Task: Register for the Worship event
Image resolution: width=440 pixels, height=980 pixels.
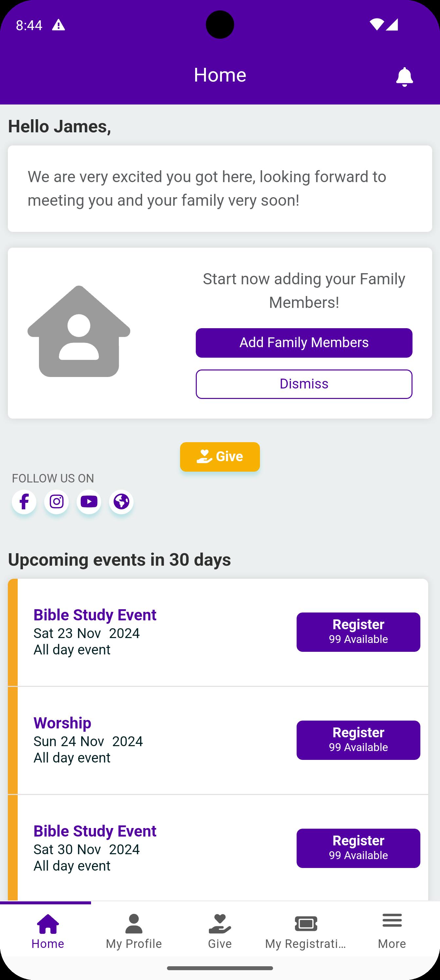Action: (358, 740)
